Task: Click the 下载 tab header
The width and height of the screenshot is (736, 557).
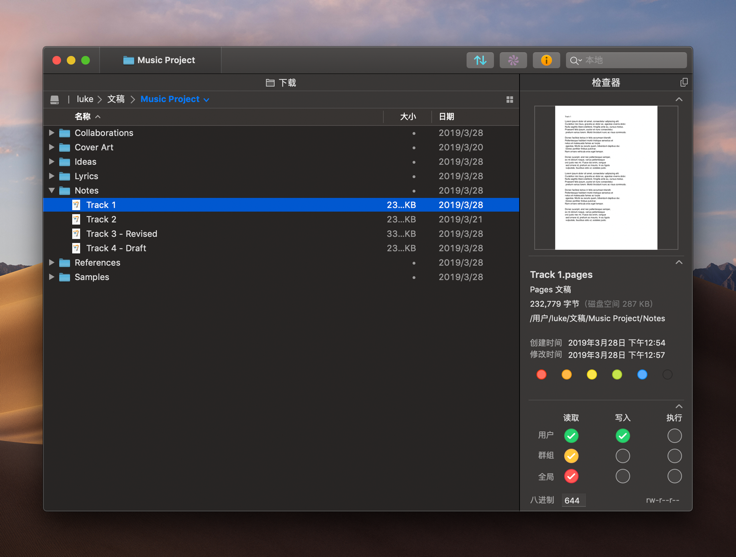Action: coord(281,83)
